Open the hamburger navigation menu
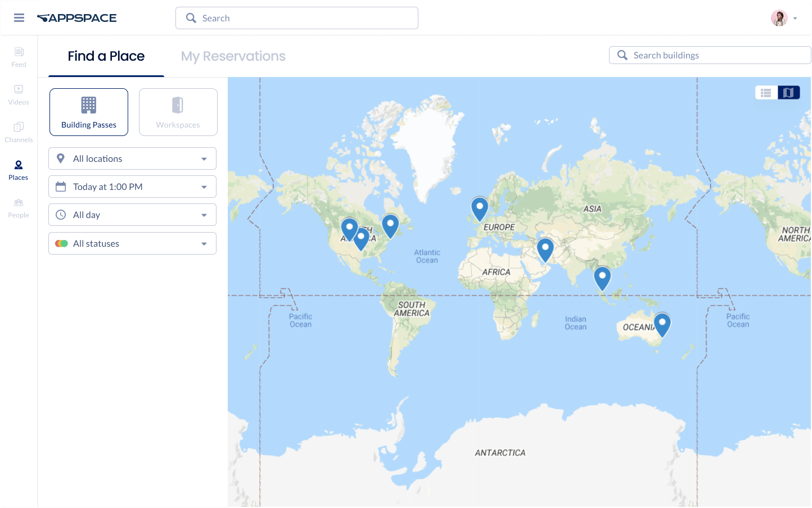 click(19, 18)
